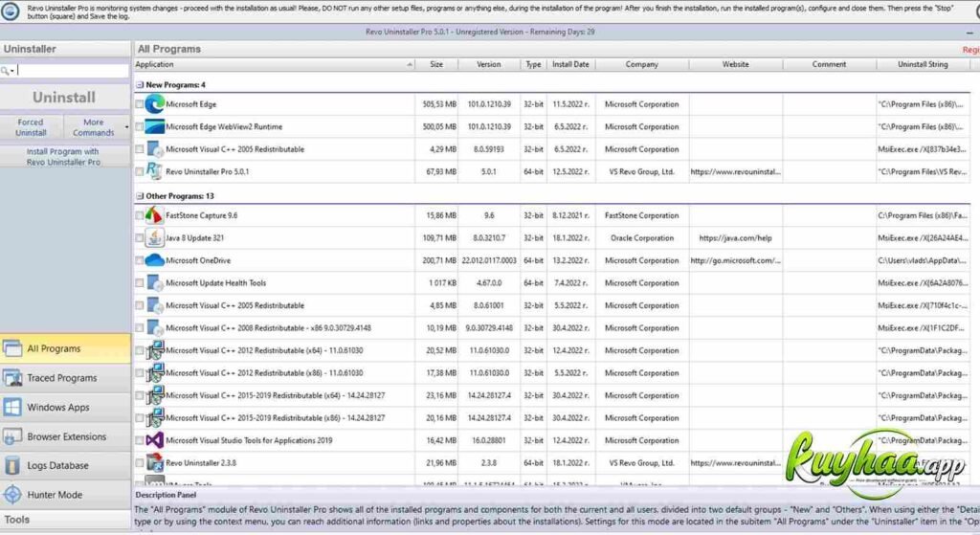This screenshot has height=535, width=980.
Task: Select the Microsoft Visual C++ 2008 Redistributable row name
Action: pyautogui.click(x=268, y=328)
